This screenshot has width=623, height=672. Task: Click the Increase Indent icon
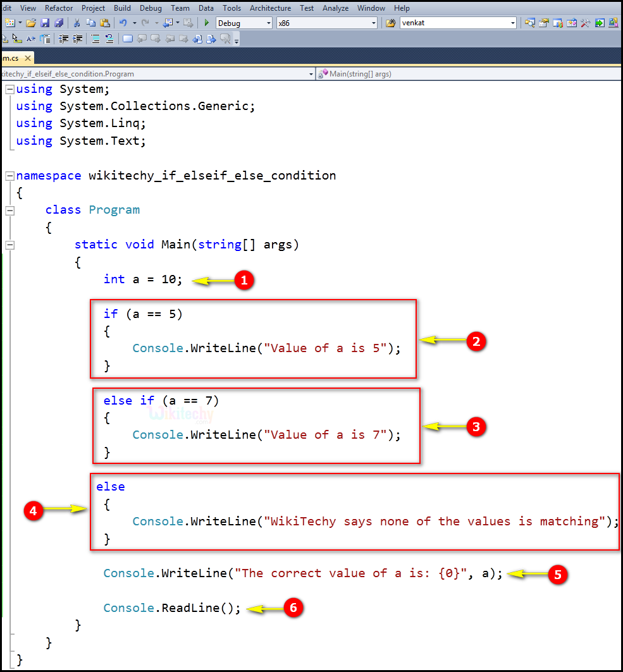click(78, 39)
